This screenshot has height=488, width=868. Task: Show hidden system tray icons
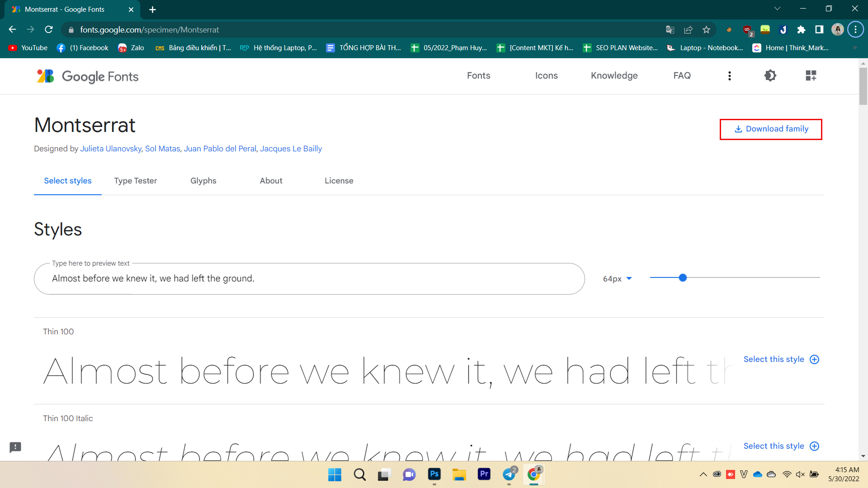pyautogui.click(x=703, y=474)
